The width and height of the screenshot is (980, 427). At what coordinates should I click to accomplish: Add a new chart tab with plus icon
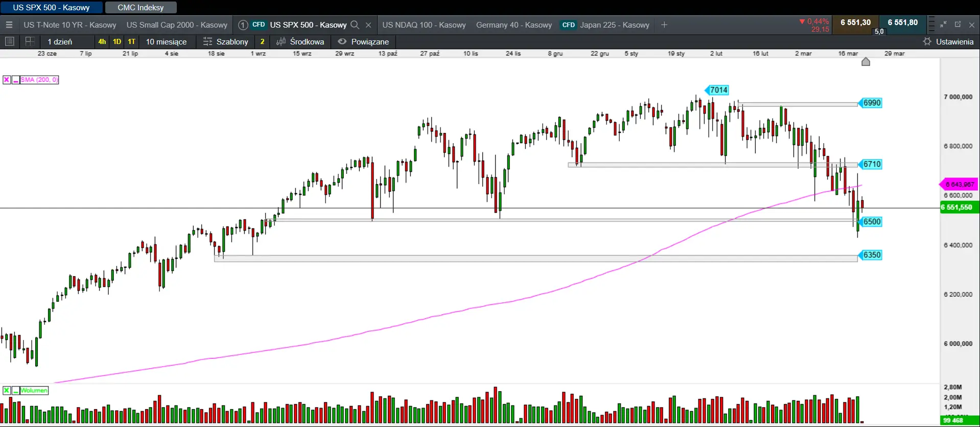click(664, 25)
